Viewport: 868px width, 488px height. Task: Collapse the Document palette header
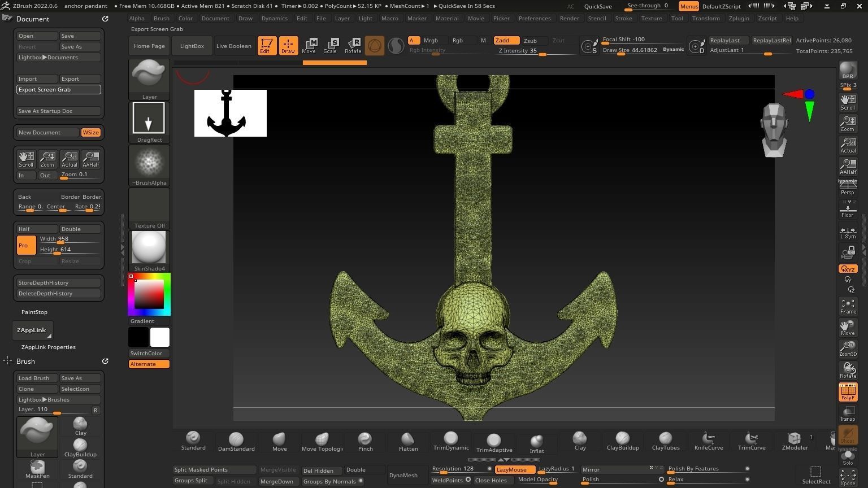point(33,19)
